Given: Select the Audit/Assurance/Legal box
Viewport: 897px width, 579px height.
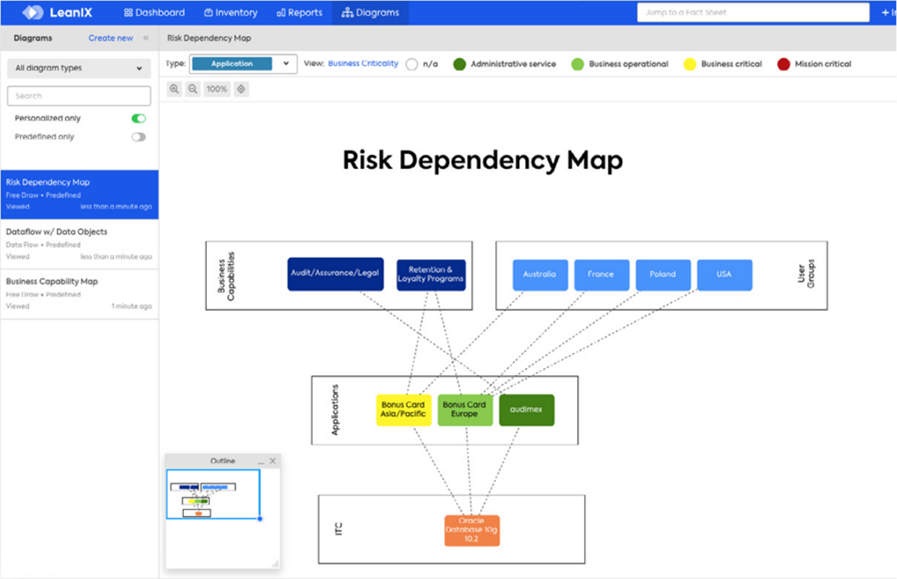Looking at the screenshot, I should (335, 273).
